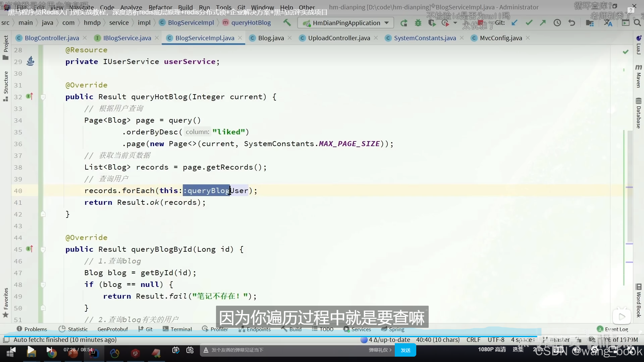The image size is (644, 362).
Task: Click the implements gutter icon at line 45
Action: (x=30, y=249)
